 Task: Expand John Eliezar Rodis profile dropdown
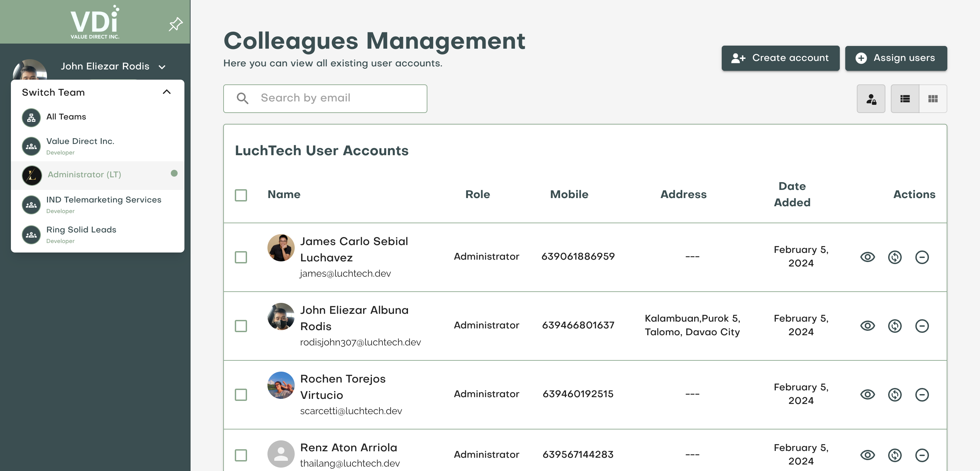tap(162, 67)
